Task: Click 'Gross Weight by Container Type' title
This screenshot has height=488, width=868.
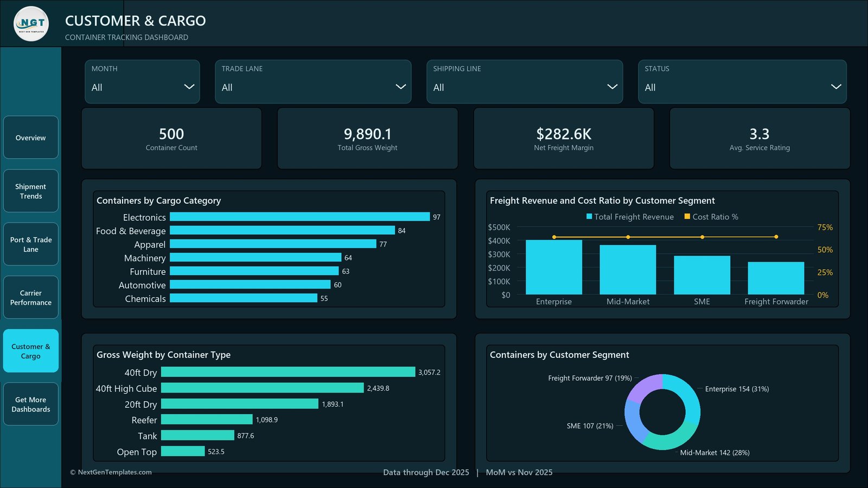Action: pos(164,355)
